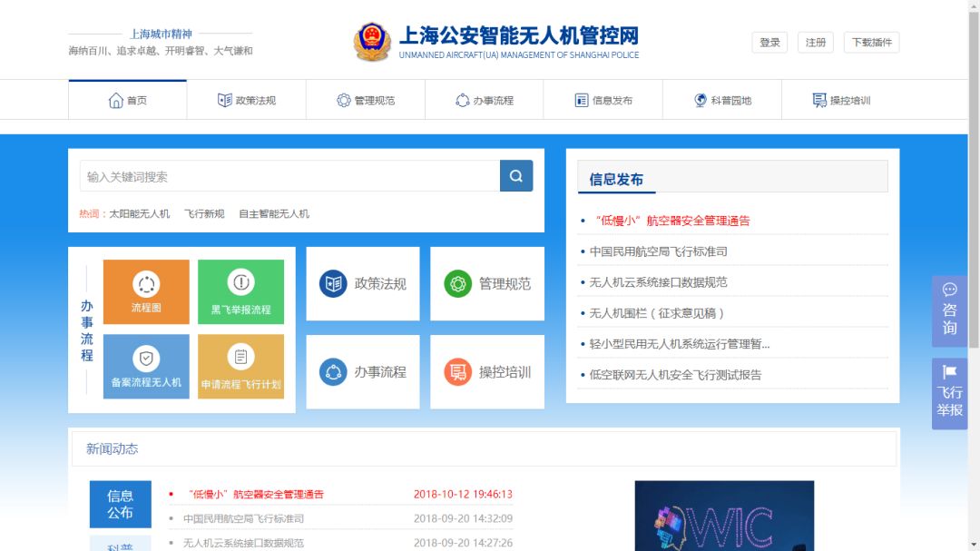Image resolution: width=980 pixels, height=551 pixels.
Task: Click the 办事流程 blue icon card
Action: (x=362, y=372)
